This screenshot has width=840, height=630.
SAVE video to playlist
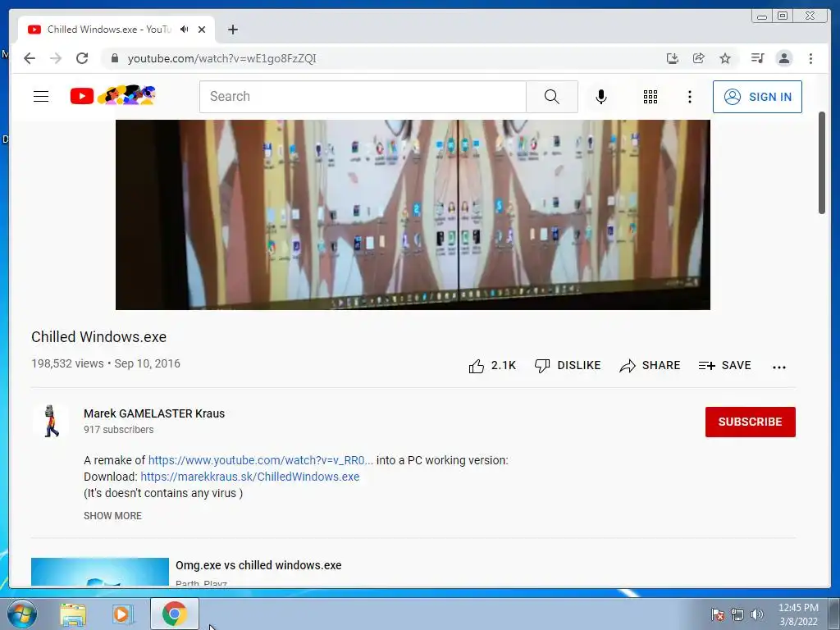click(725, 365)
